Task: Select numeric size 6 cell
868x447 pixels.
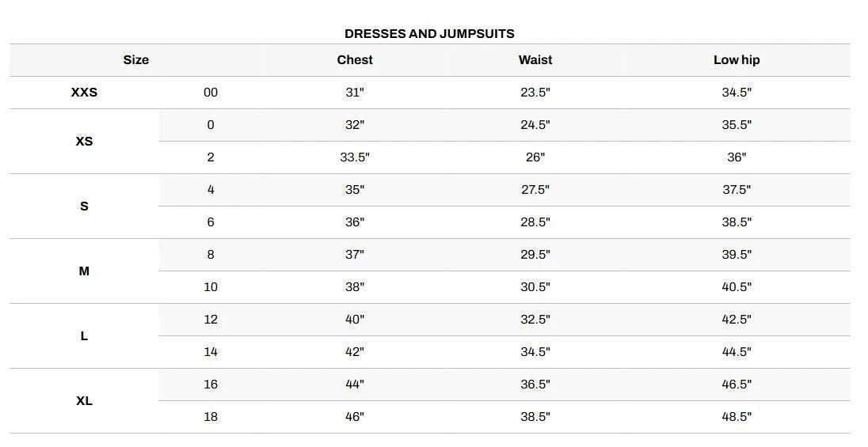Action: 211,222
